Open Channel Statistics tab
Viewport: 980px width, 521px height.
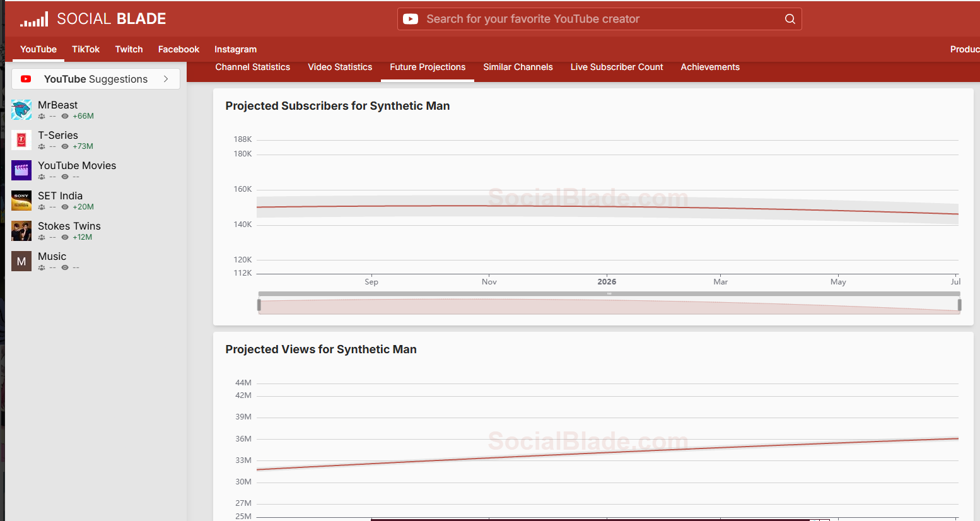pyautogui.click(x=253, y=67)
